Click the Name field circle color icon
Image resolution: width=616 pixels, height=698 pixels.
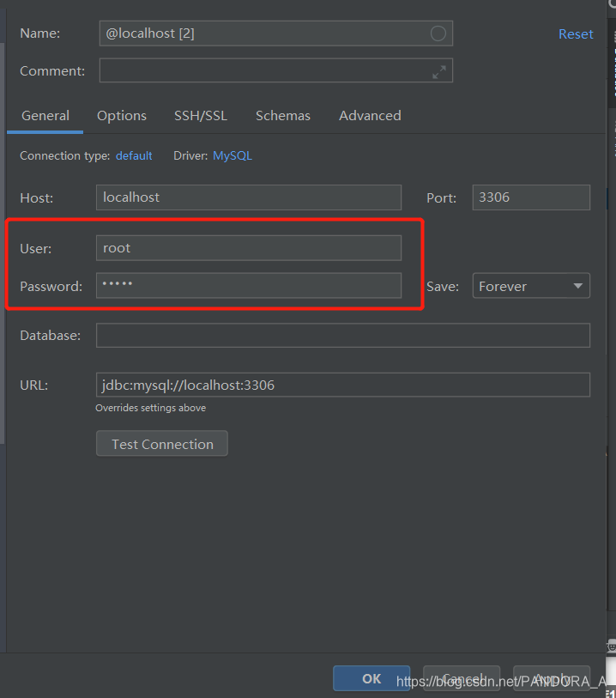[x=438, y=33]
